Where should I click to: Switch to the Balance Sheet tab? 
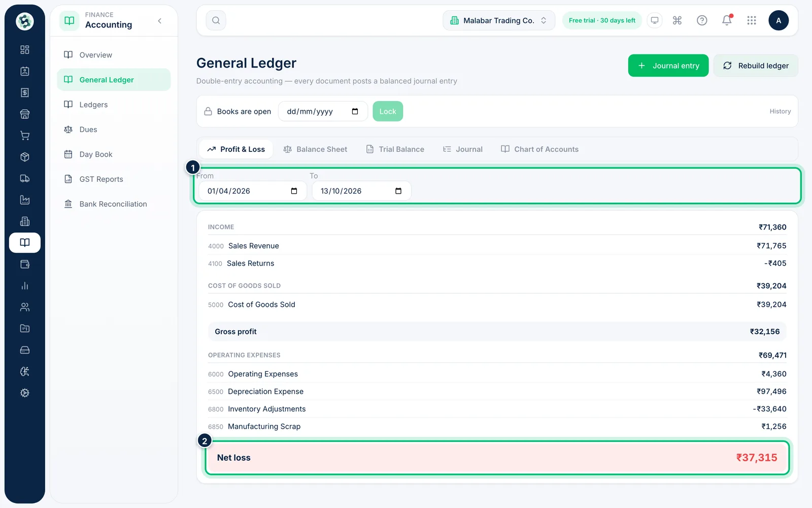pyautogui.click(x=315, y=149)
